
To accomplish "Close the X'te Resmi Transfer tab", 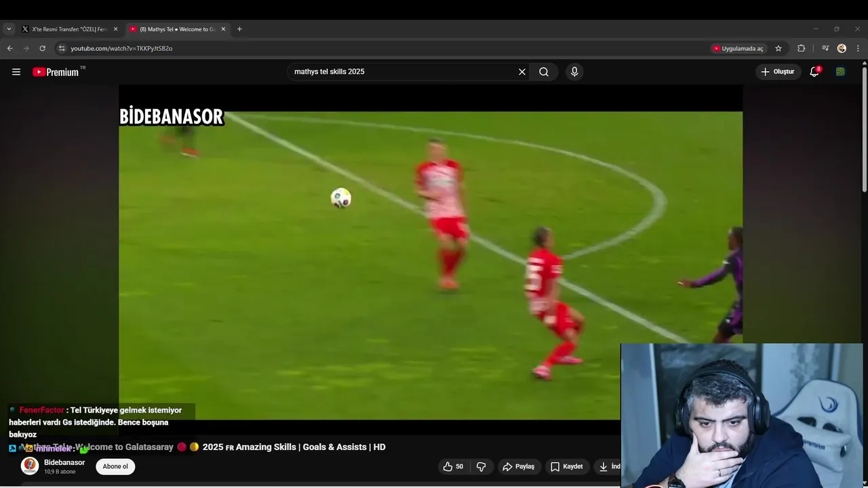I will [x=115, y=29].
